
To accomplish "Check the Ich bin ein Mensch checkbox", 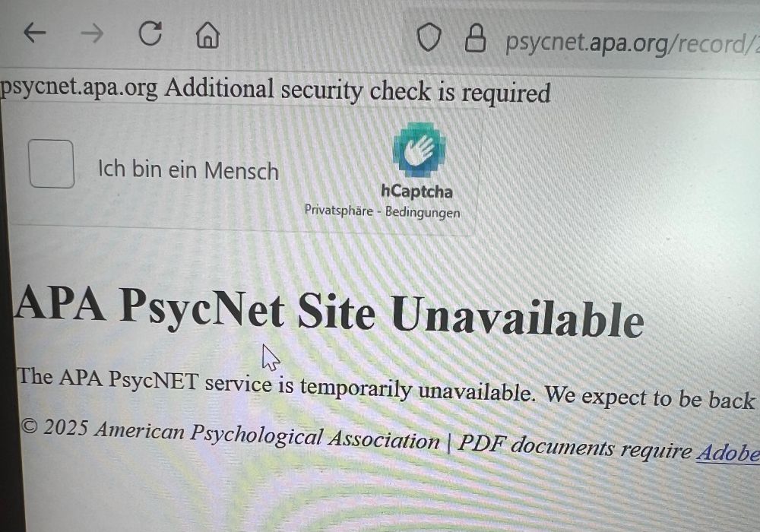I will pos(52,163).
